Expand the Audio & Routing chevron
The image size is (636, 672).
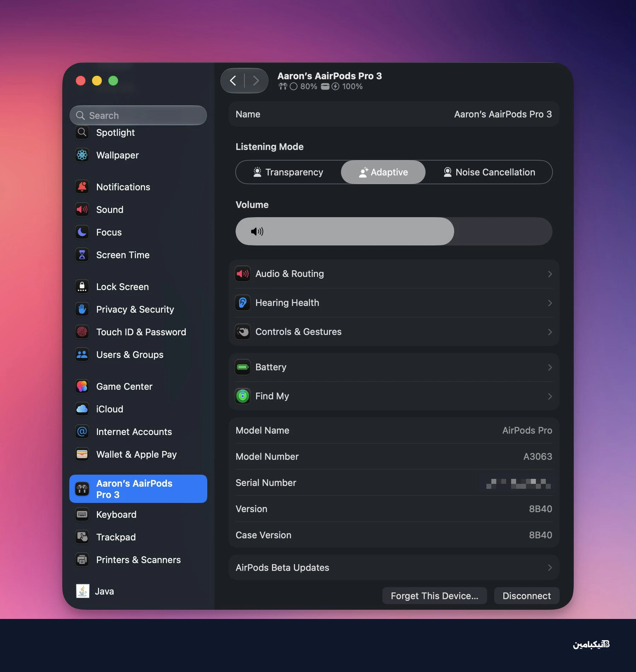click(x=550, y=274)
